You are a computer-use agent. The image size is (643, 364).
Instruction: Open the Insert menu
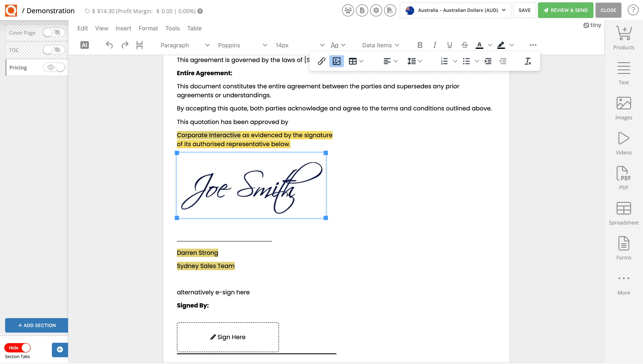[x=123, y=28]
